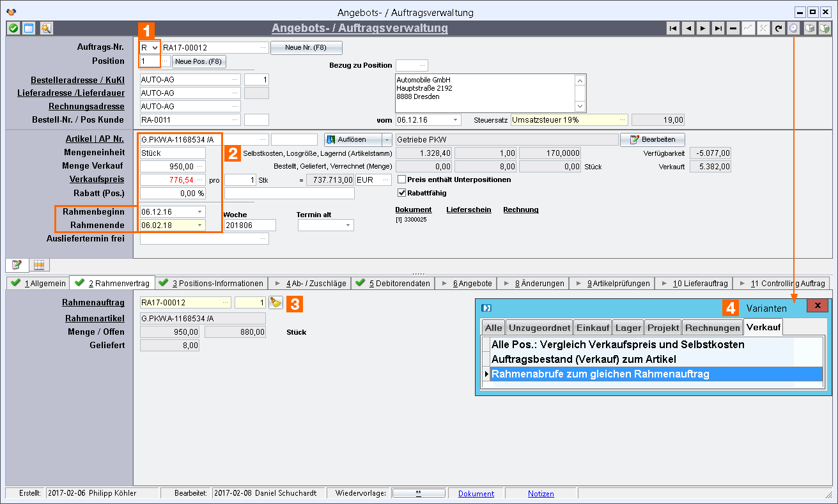Switch to the '1 Allgemein' tab
Image resolution: width=838 pixels, height=504 pixels.
click(x=38, y=283)
